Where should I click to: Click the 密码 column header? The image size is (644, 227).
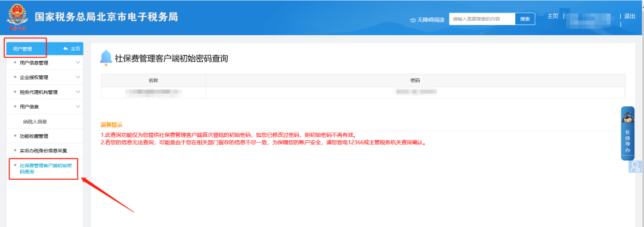[415, 80]
